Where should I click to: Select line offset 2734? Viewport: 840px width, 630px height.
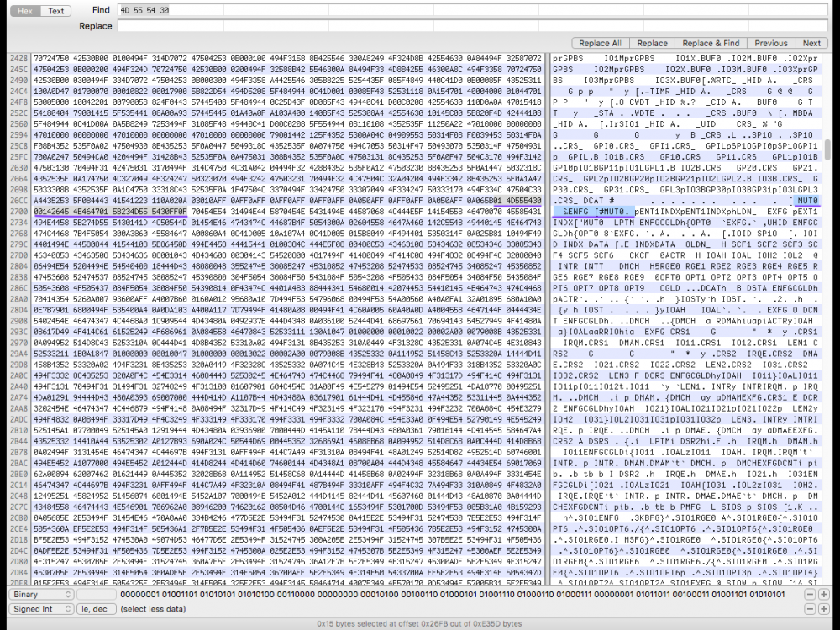18,223
